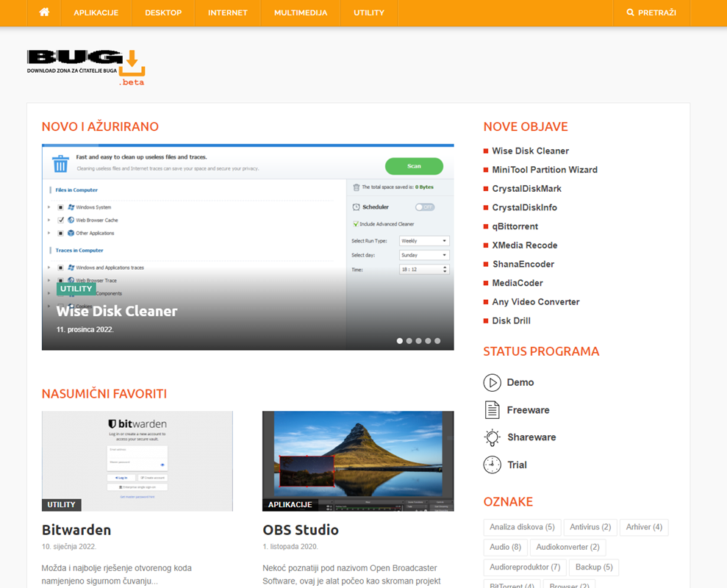Viewport: 727px width, 588px height.
Task: Select the Audio (8) tag
Action: pyautogui.click(x=506, y=547)
